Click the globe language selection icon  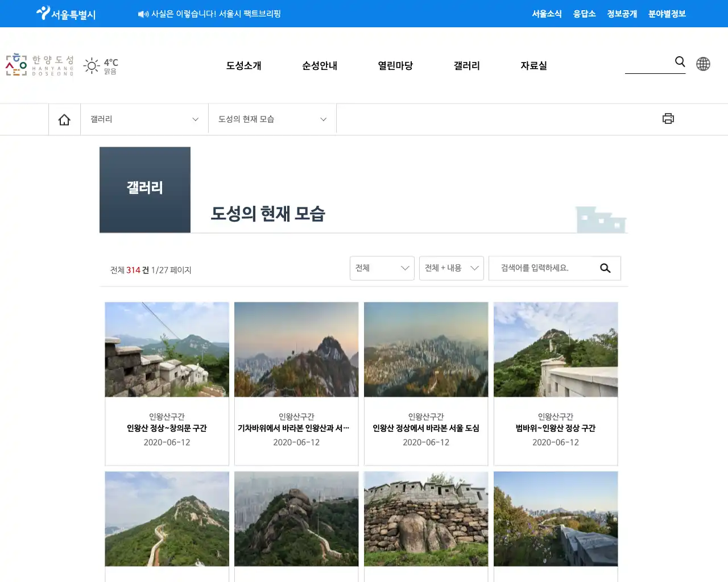[703, 64]
